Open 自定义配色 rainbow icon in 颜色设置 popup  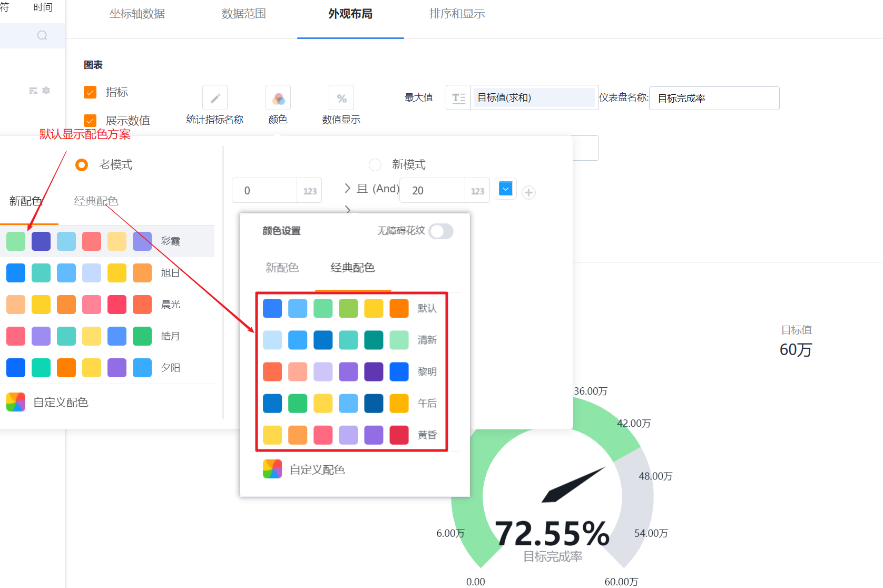272,469
